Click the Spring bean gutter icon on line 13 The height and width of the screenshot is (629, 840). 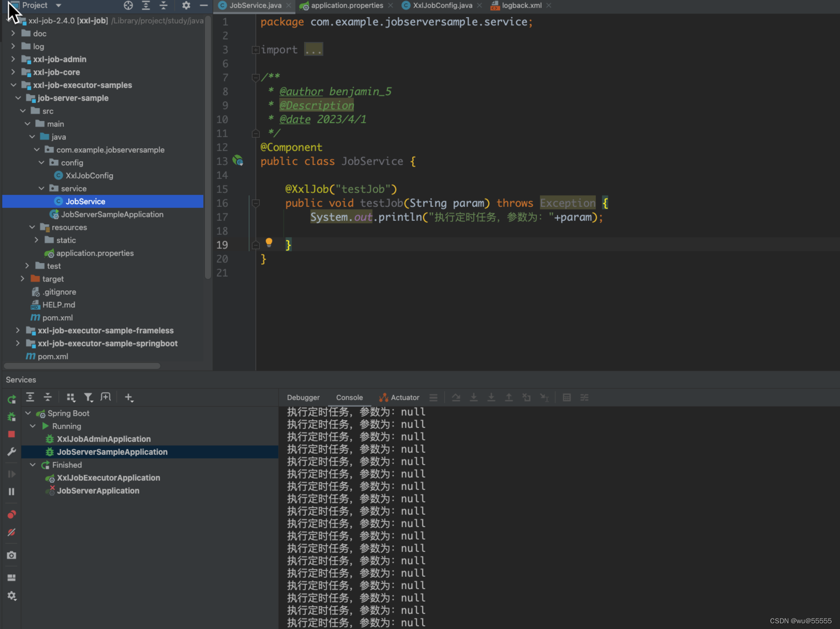[x=238, y=161]
